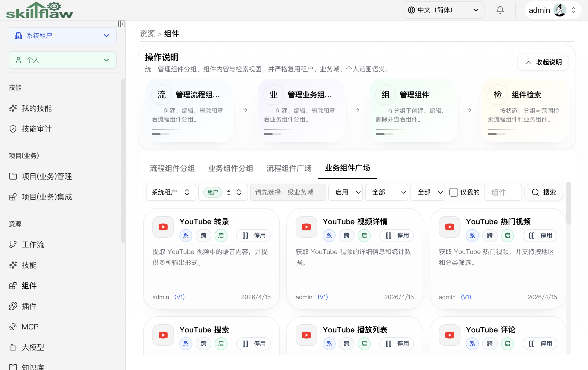Click the Skillflaw logo
Screen dimensions: 588x370
[x=39, y=10]
